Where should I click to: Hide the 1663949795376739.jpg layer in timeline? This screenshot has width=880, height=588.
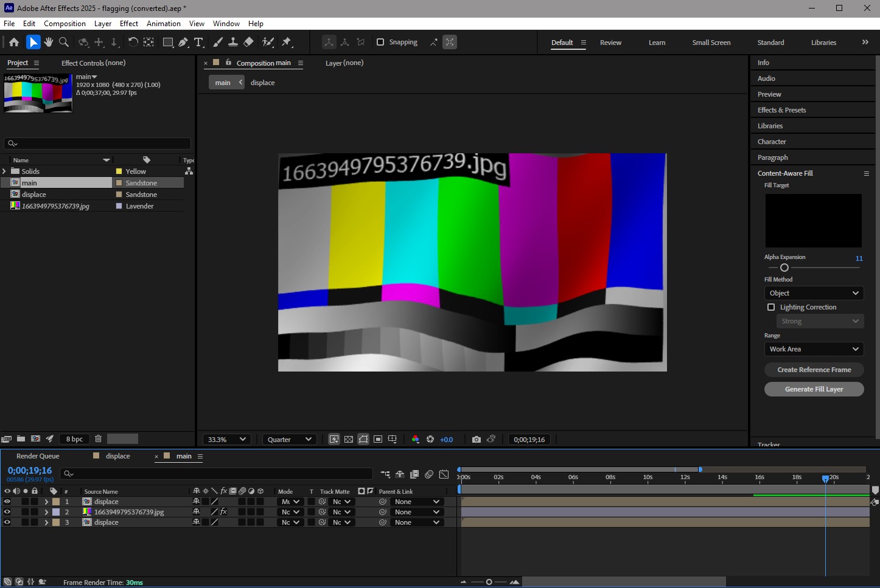pyautogui.click(x=7, y=512)
